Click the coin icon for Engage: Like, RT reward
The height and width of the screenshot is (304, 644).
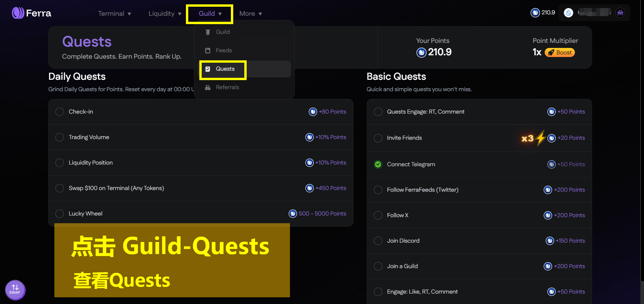(551, 292)
